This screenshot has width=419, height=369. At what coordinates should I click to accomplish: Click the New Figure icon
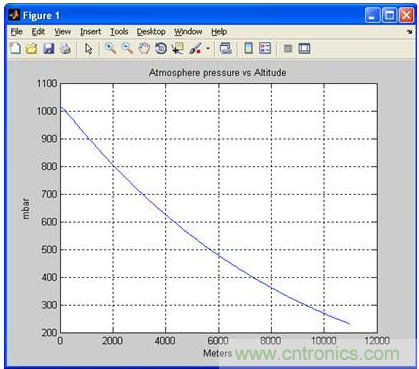[x=15, y=49]
